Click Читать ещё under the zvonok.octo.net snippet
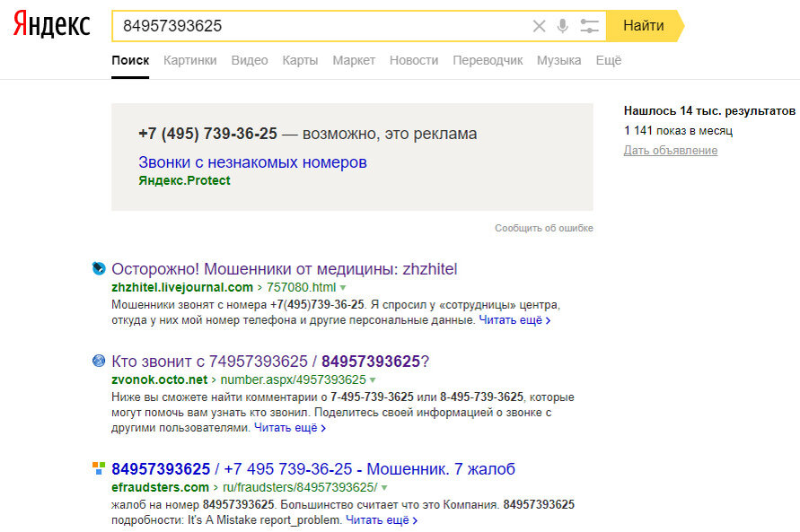 [x=289, y=428]
